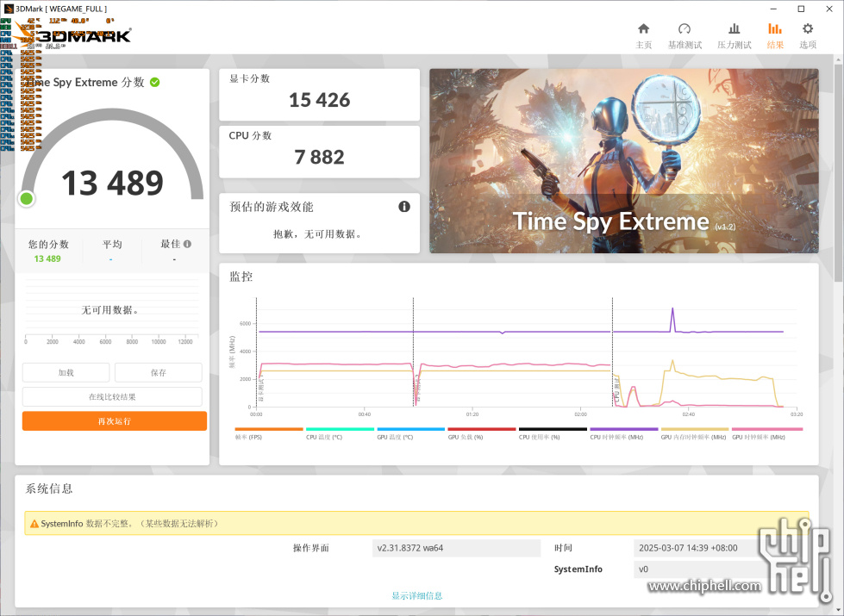844x616 pixels.
Task: Toggle the GPU 内存时钟频率 yellow legend swatch
Action: (695, 429)
